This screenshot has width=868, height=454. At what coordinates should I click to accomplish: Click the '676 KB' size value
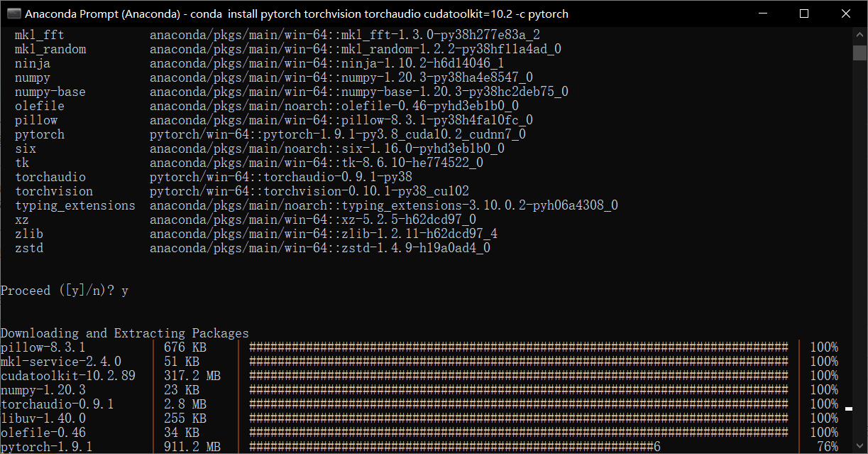[x=185, y=347]
